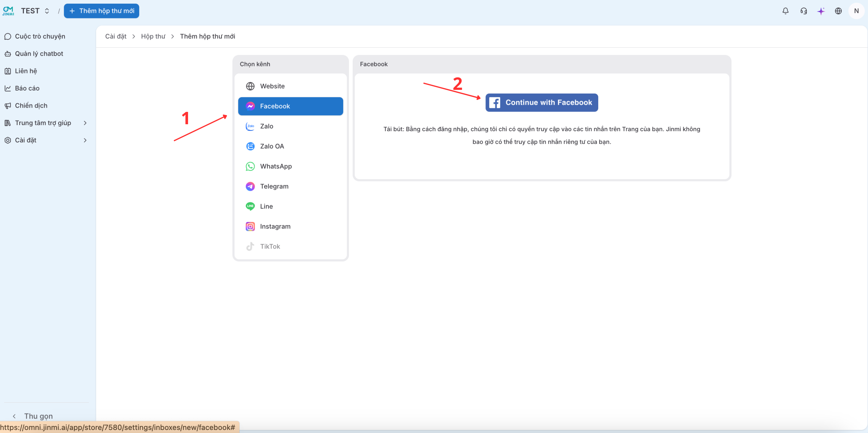Select the WhatsApp channel label
868x433 pixels.
tap(276, 166)
